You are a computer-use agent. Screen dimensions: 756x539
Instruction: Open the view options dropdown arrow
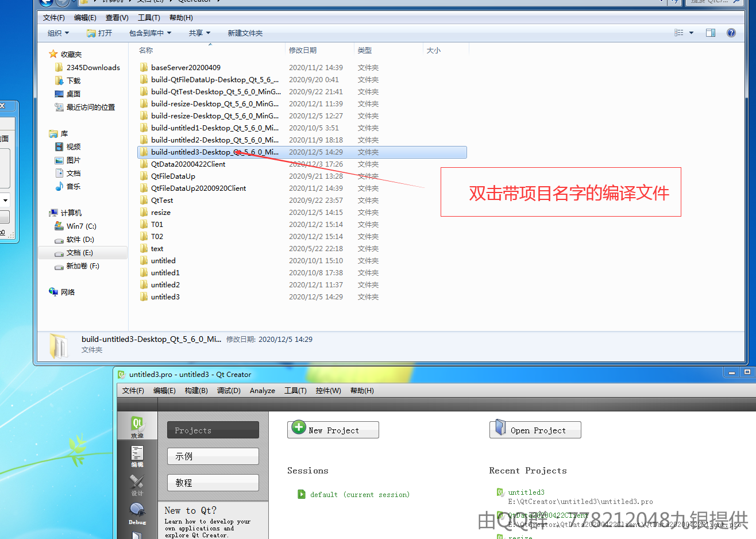coord(691,33)
